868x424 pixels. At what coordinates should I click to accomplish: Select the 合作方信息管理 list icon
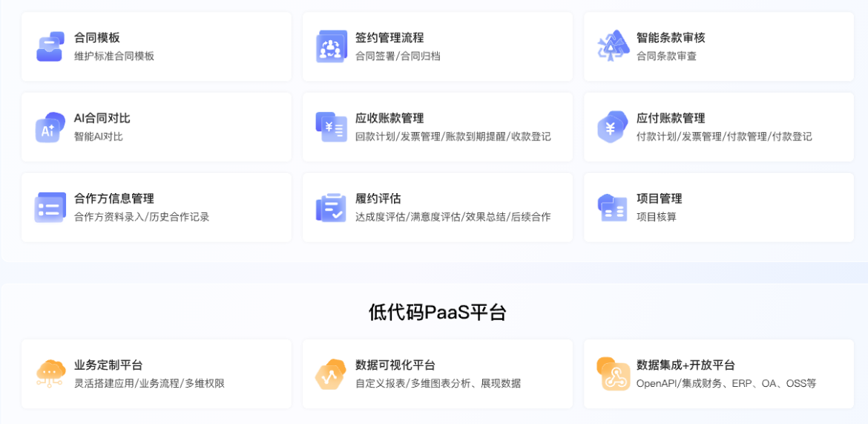pyautogui.click(x=50, y=207)
